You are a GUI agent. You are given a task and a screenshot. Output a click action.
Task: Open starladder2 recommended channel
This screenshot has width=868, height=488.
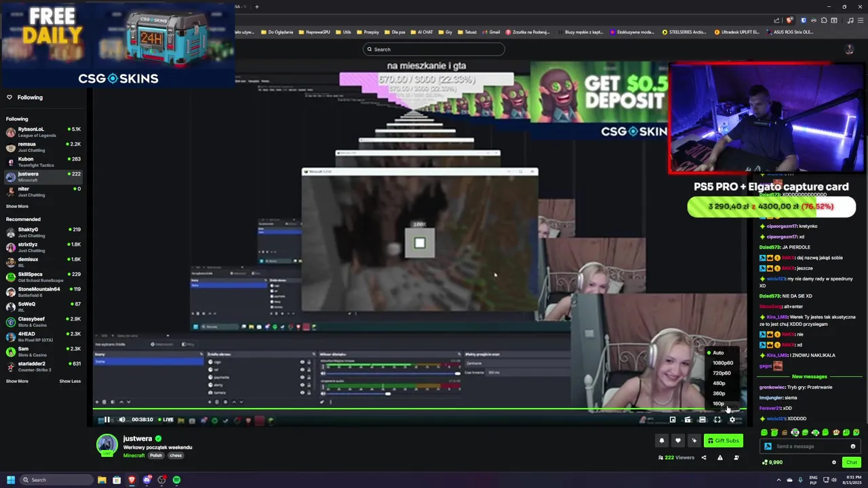click(x=43, y=366)
